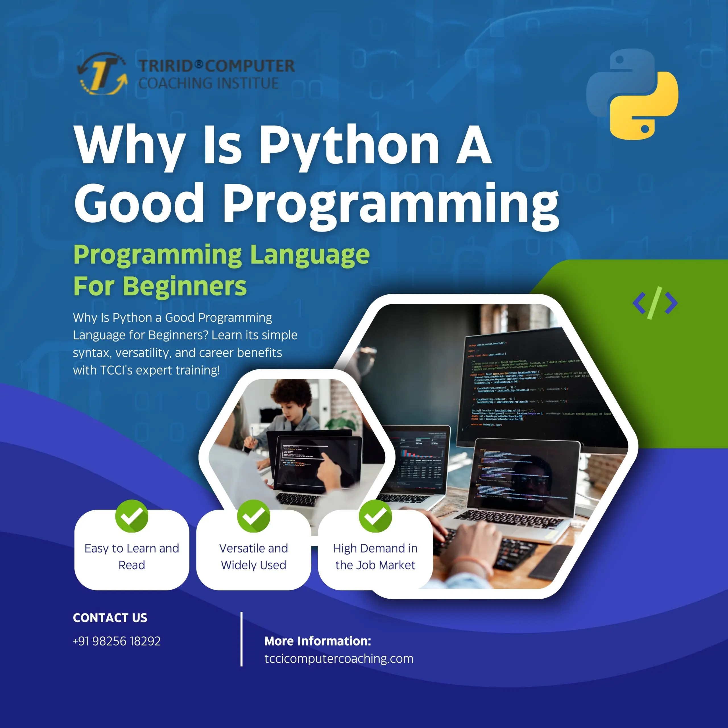The width and height of the screenshot is (728, 728).
Task: Click the checkmark above High Demand
Action: pyautogui.click(x=375, y=516)
